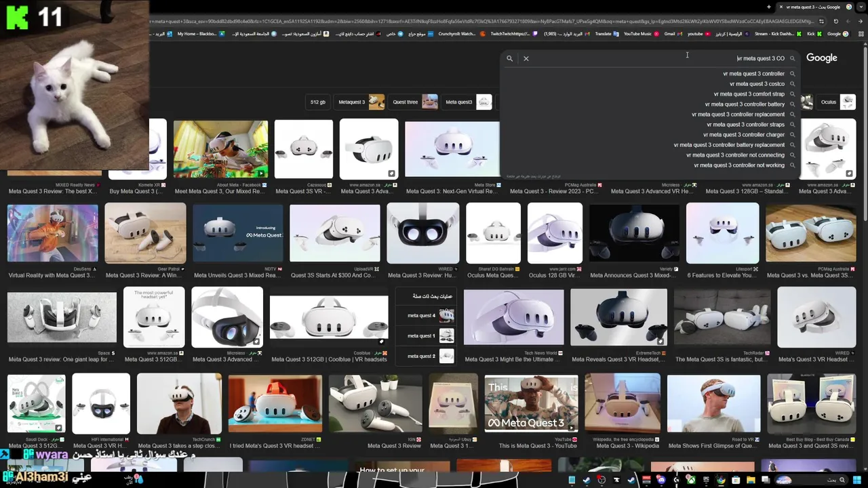Click the browser address bar URL
This screenshot has width=868, height=488.
481,21
